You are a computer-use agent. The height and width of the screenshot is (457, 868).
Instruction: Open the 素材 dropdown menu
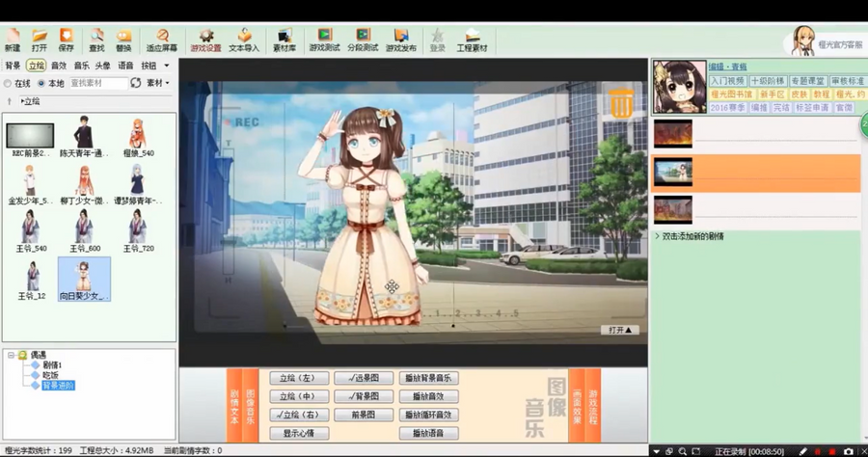[x=157, y=84]
